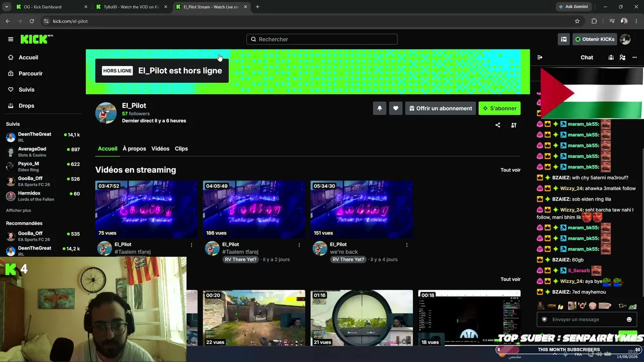Click the Ask Gemini button

point(573,7)
